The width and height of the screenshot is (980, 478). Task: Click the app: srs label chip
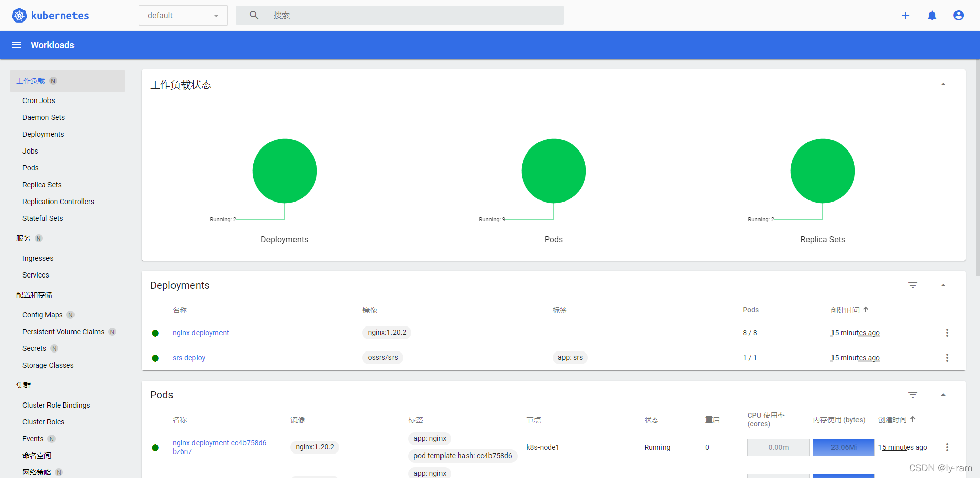click(570, 357)
